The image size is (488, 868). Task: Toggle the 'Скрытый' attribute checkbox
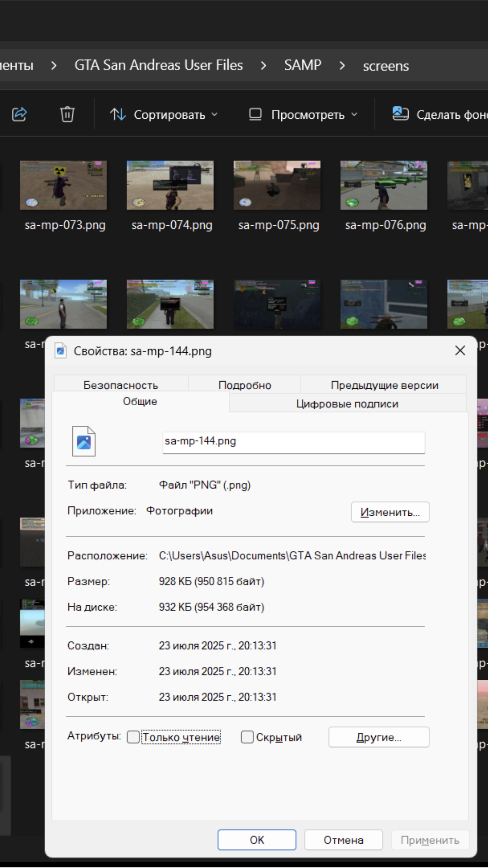(247, 737)
